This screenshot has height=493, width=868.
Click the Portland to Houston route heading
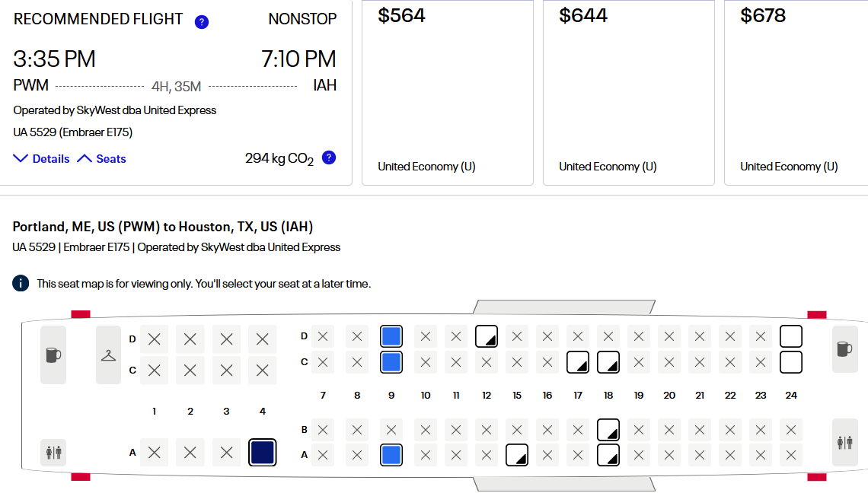[x=163, y=227]
